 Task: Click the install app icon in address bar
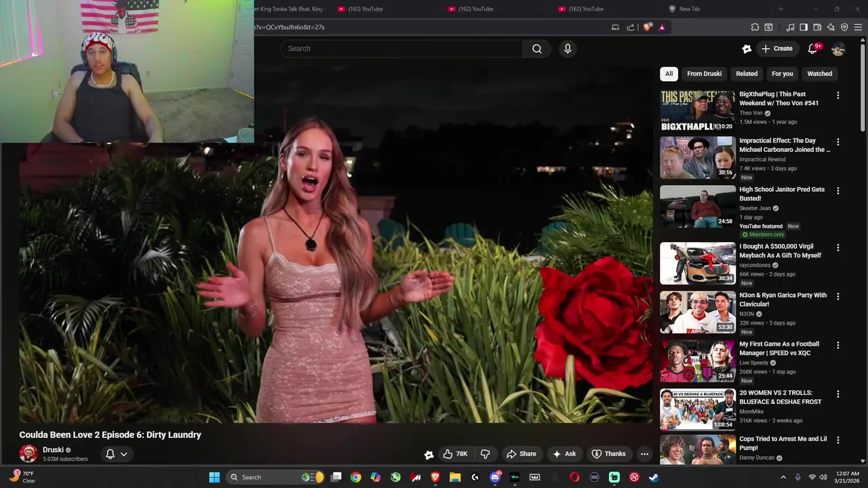615,27
